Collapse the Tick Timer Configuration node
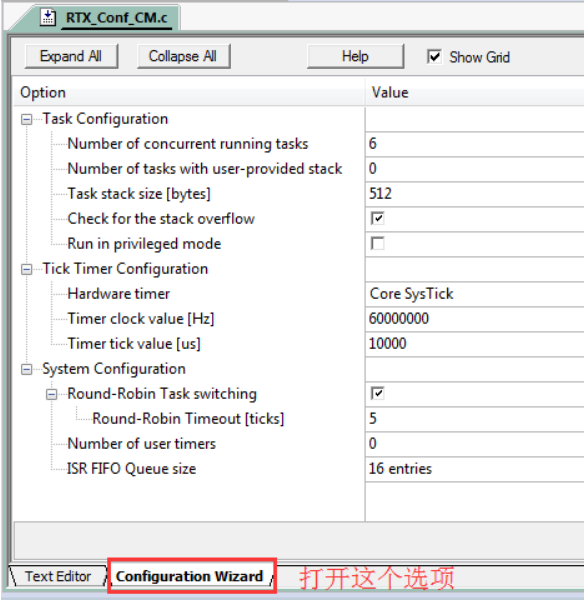This screenshot has height=602, width=584. 26,269
